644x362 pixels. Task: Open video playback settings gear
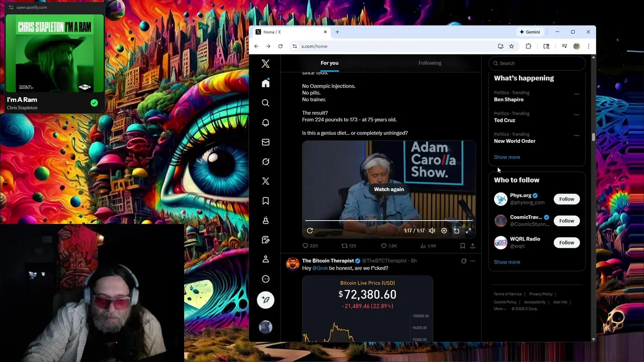pyautogui.click(x=444, y=231)
